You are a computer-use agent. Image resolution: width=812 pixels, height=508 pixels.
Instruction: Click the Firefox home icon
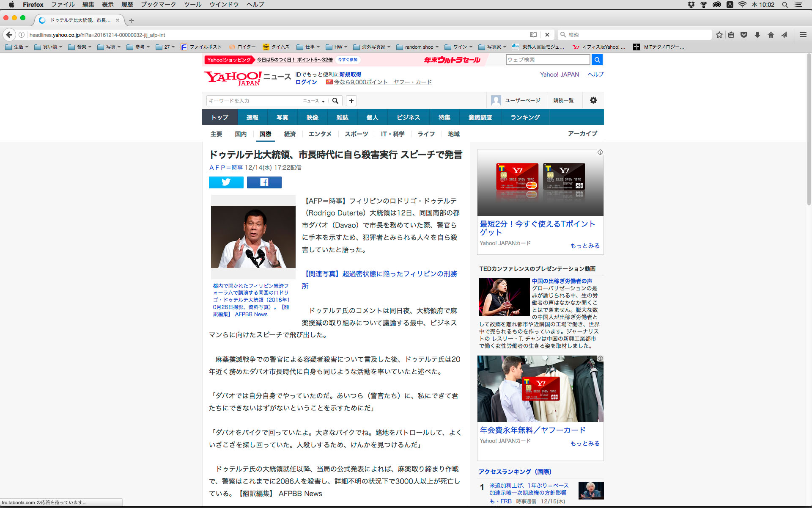click(x=771, y=35)
